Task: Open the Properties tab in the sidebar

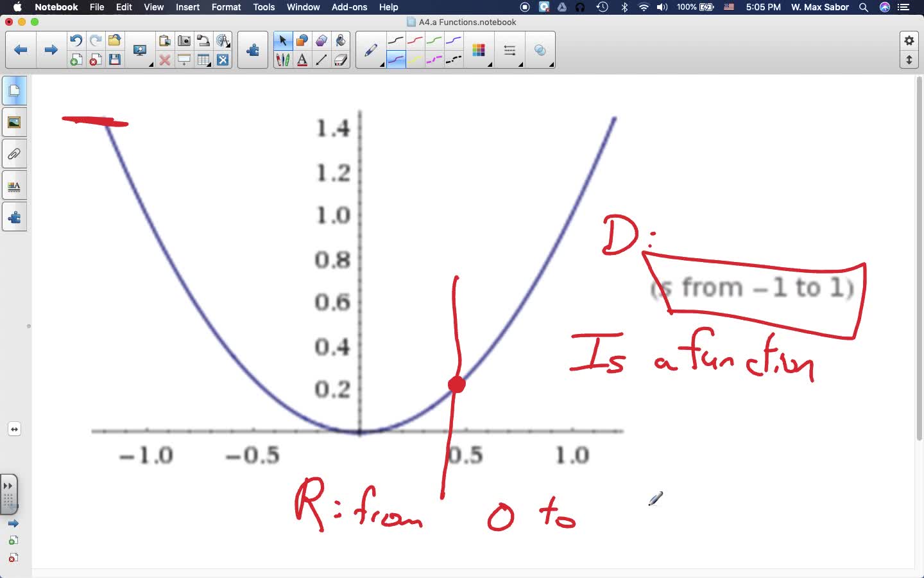Action: 14,186
